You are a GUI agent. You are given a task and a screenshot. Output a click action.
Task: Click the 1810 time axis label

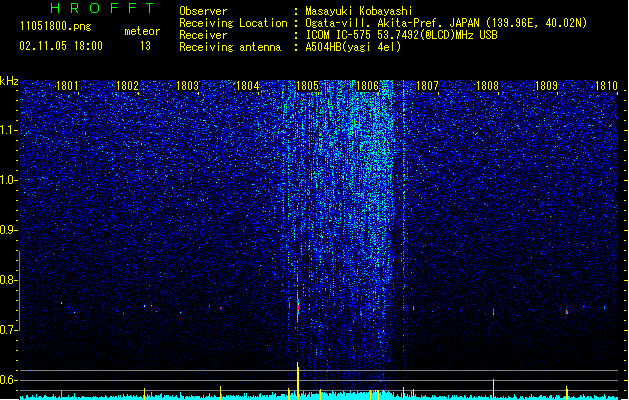tap(606, 85)
